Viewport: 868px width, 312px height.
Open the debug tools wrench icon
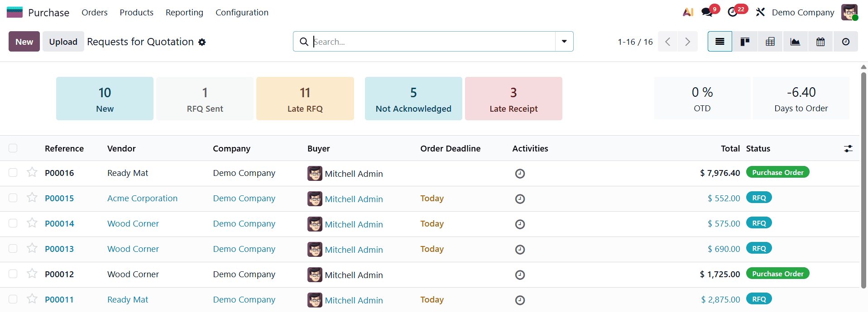[760, 12]
